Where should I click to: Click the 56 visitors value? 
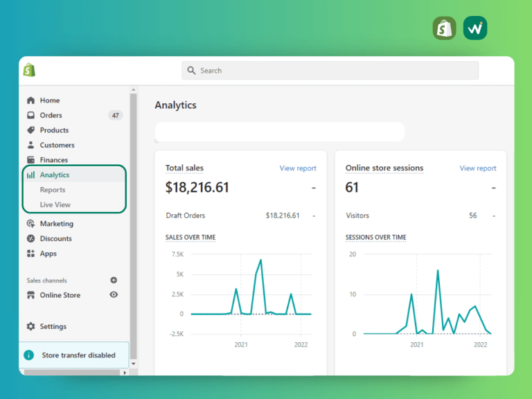(x=472, y=215)
